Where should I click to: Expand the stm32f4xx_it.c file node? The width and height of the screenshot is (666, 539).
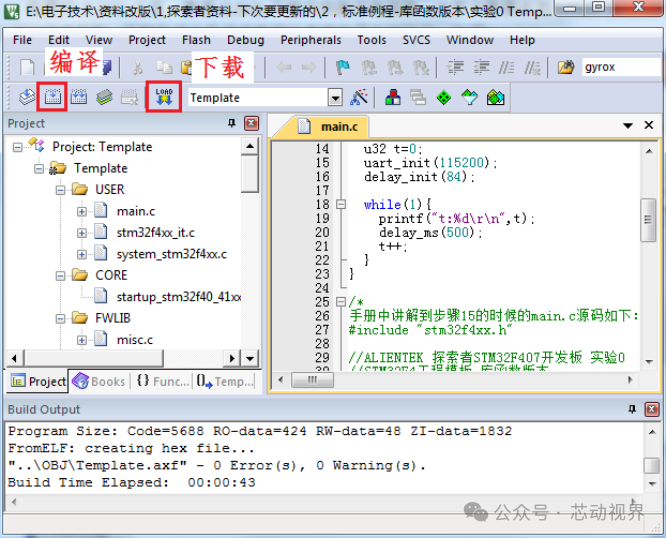pos(82,233)
